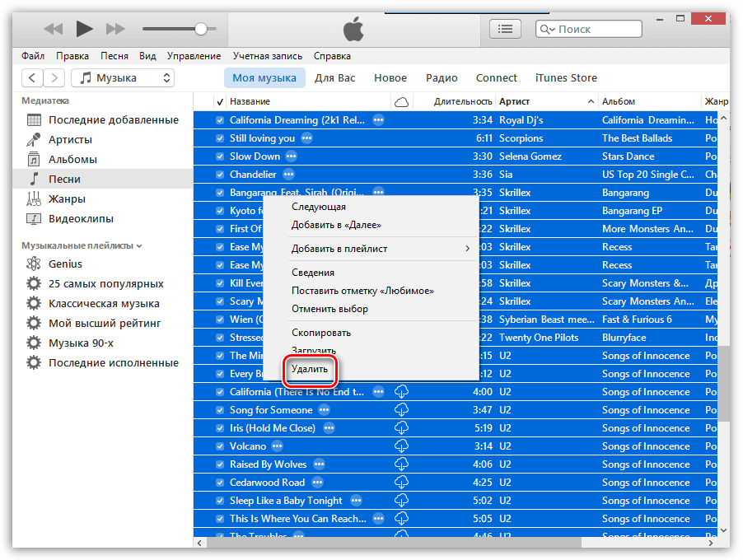743x560 pixels.
Task: Open the Правка menu
Action: 72,56
